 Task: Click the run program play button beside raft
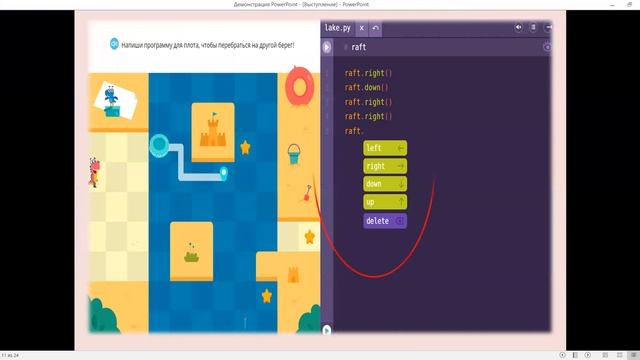pyautogui.click(x=327, y=47)
